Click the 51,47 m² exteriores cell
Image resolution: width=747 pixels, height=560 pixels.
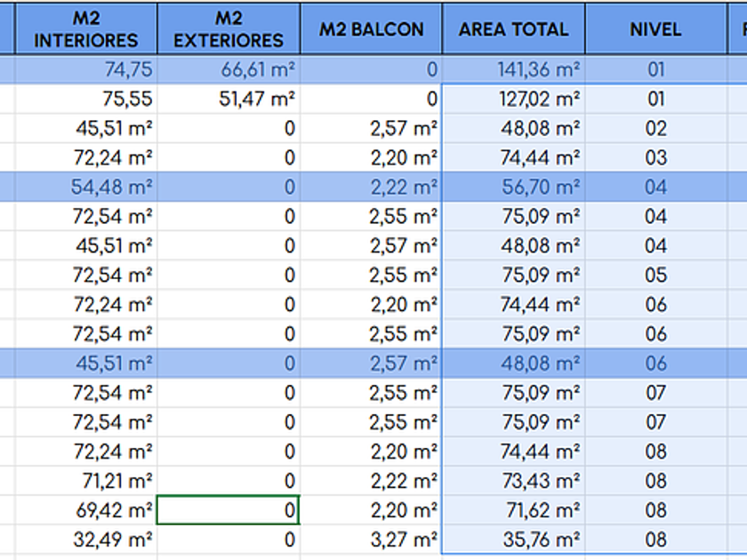coord(229,99)
